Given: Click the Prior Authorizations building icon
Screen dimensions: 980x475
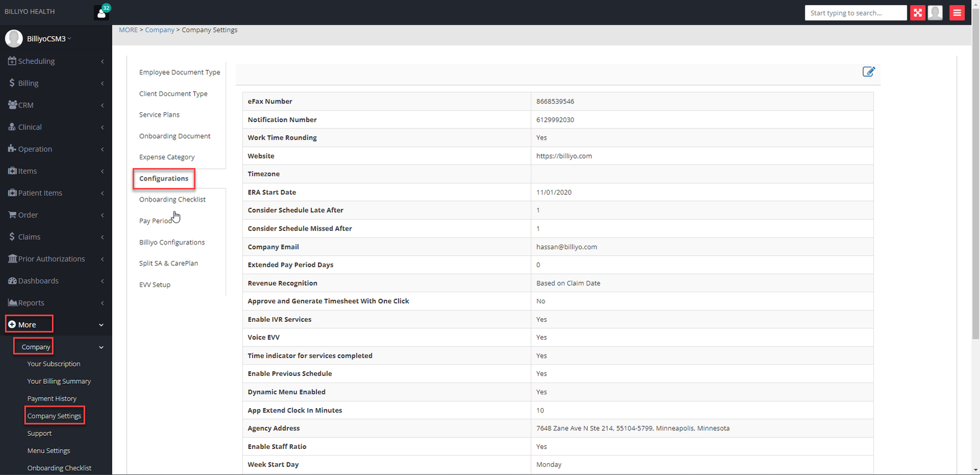Looking at the screenshot, I should (12, 259).
